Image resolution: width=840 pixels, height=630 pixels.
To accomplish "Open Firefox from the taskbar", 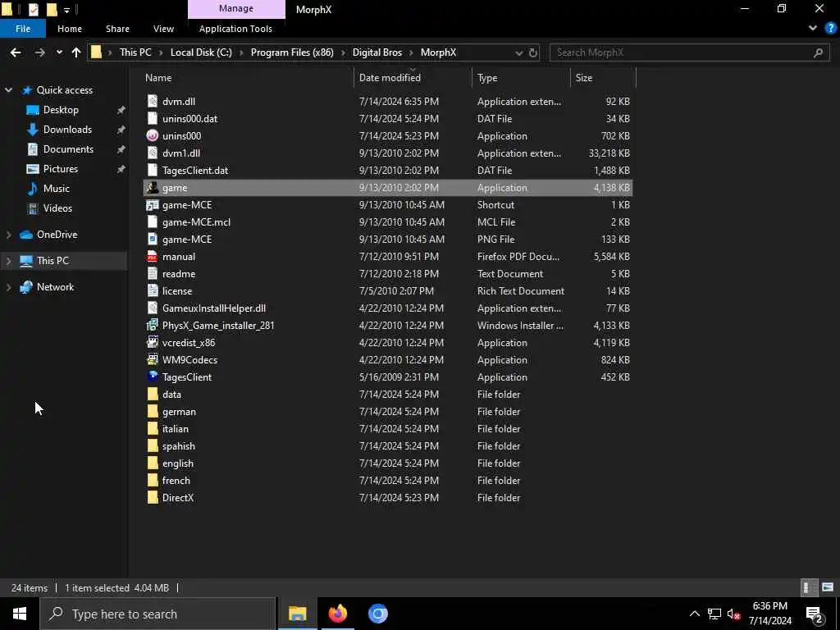I will tap(337, 614).
